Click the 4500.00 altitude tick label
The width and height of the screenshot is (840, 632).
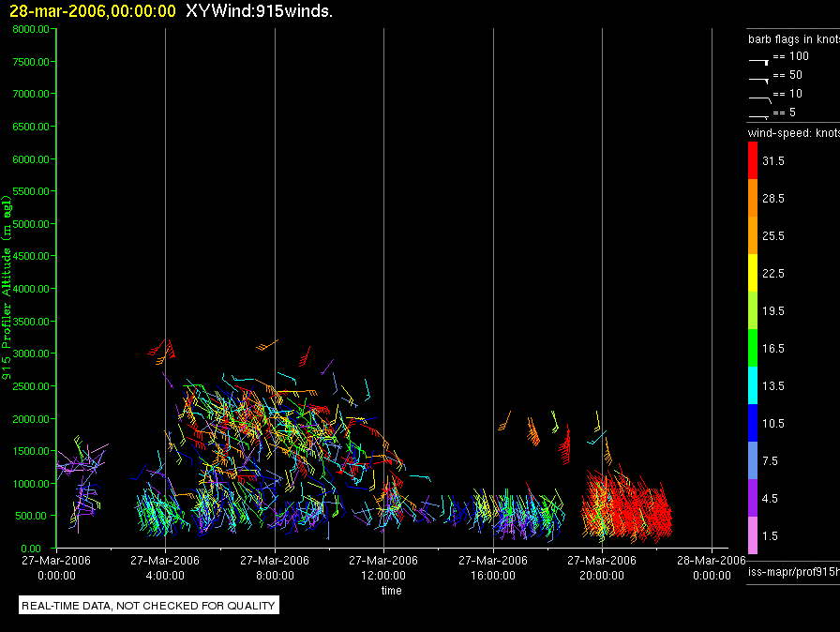31,256
